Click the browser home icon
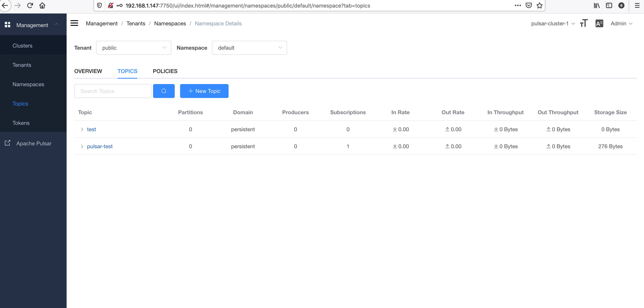 42,5
